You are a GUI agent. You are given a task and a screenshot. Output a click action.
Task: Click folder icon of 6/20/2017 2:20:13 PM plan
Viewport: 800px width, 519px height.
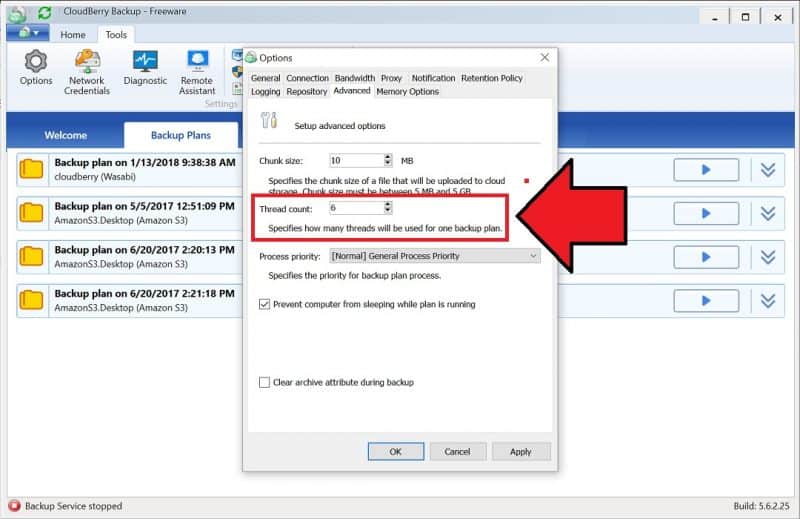[31, 256]
